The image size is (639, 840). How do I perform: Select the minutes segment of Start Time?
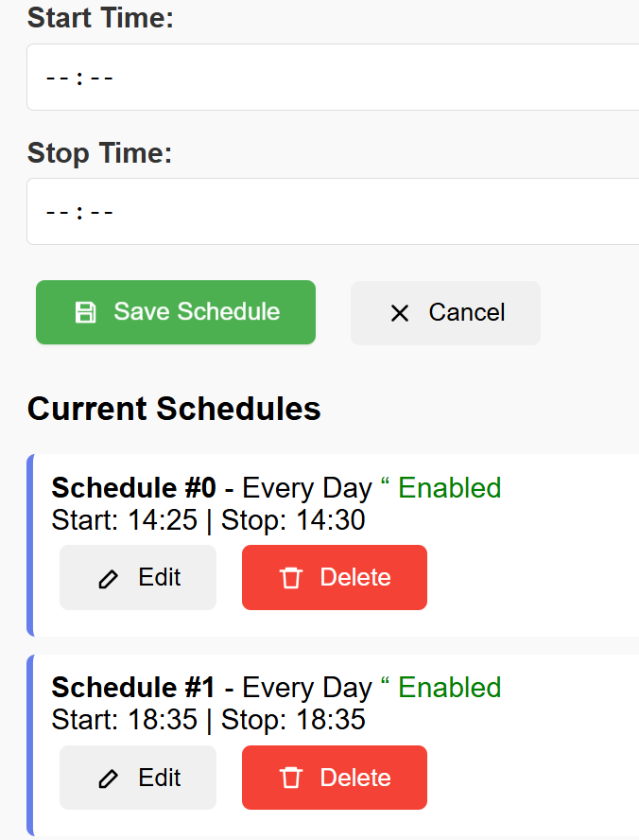coord(102,79)
